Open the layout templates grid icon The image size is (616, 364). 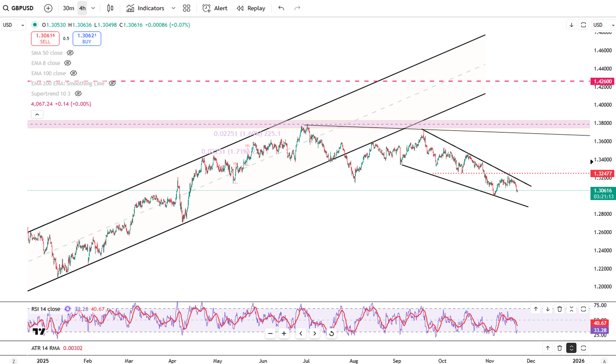187,8
